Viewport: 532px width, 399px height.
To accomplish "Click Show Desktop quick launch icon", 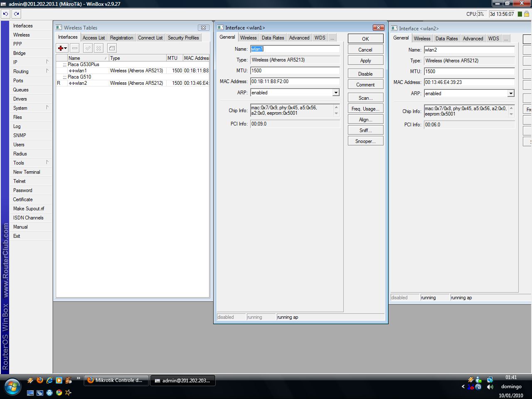I will 30,392.
